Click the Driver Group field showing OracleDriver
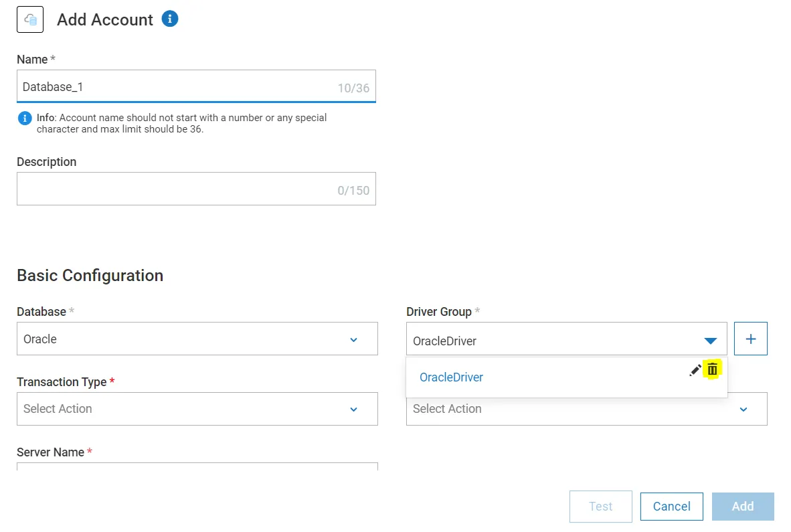The image size is (791, 532). (549, 340)
